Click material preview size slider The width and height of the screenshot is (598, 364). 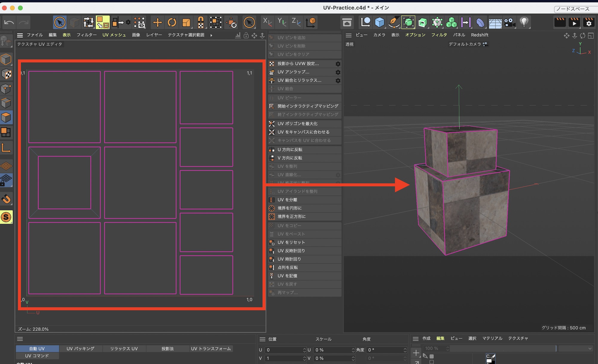pyautogui.click(x=503, y=348)
